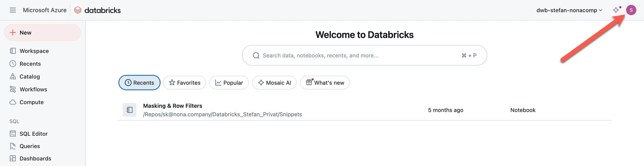Open the hamburger navigation menu
The image size is (644, 166).
tap(13, 10)
